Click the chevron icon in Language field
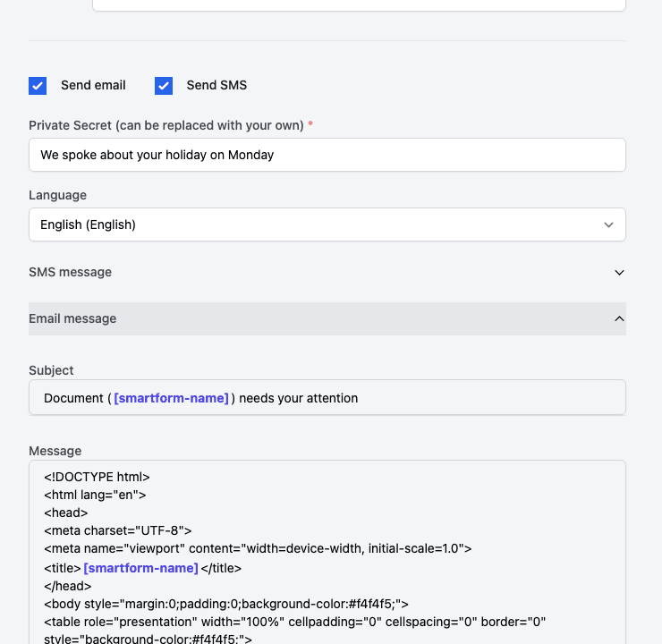The image size is (662, 644). [x=608, y=225]
